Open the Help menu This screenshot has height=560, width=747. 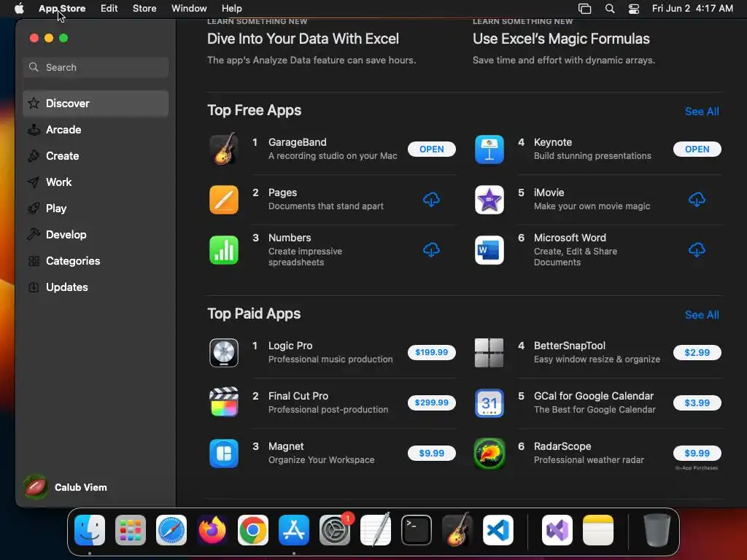(x=231, y=8)
